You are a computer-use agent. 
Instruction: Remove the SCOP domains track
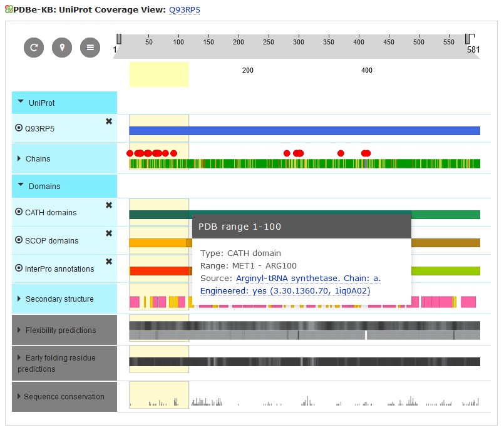109,233
